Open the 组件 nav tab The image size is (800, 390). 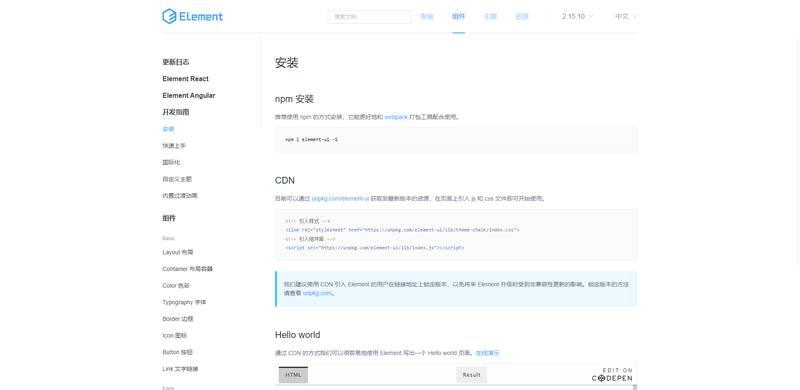click(x=459, y=16)
